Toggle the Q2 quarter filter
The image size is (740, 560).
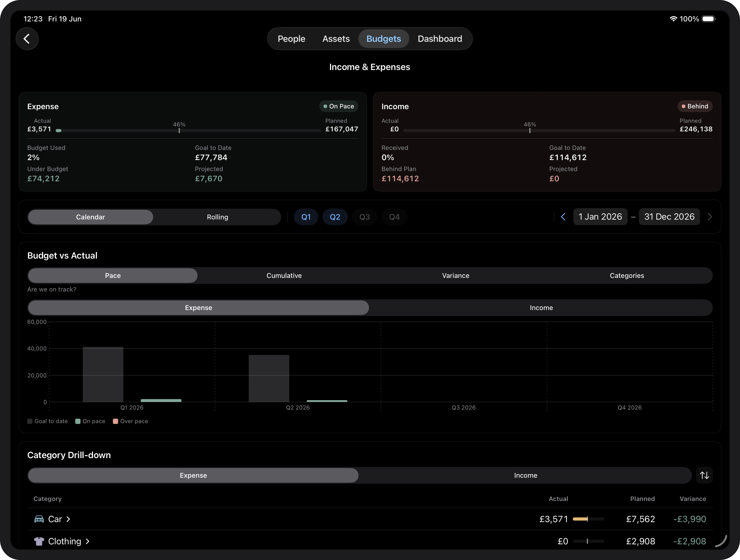335,217
